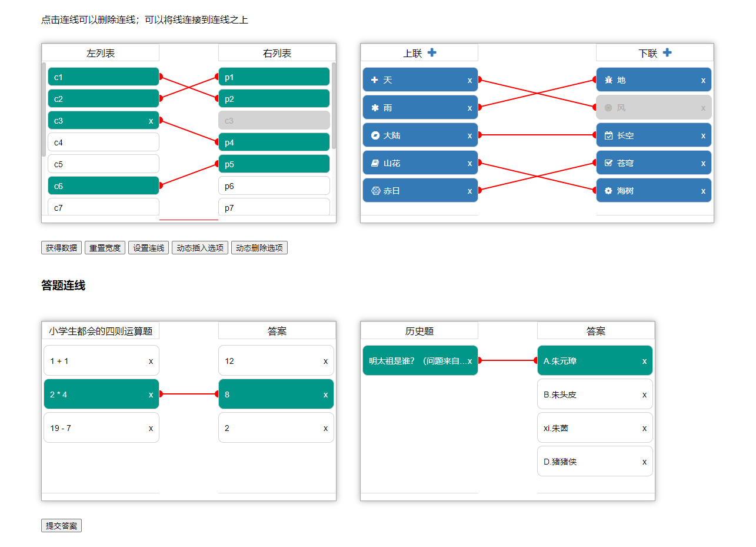Click the target icon in greyed 风 item

tap(609, 108)
